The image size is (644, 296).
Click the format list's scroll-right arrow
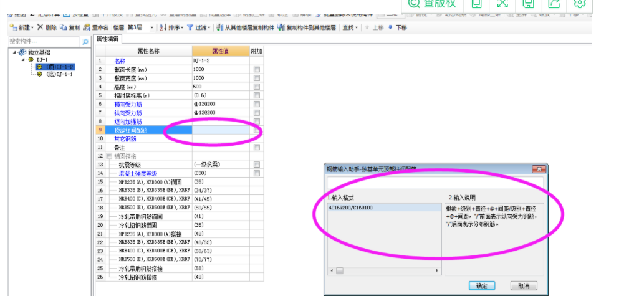click(438, 271)
